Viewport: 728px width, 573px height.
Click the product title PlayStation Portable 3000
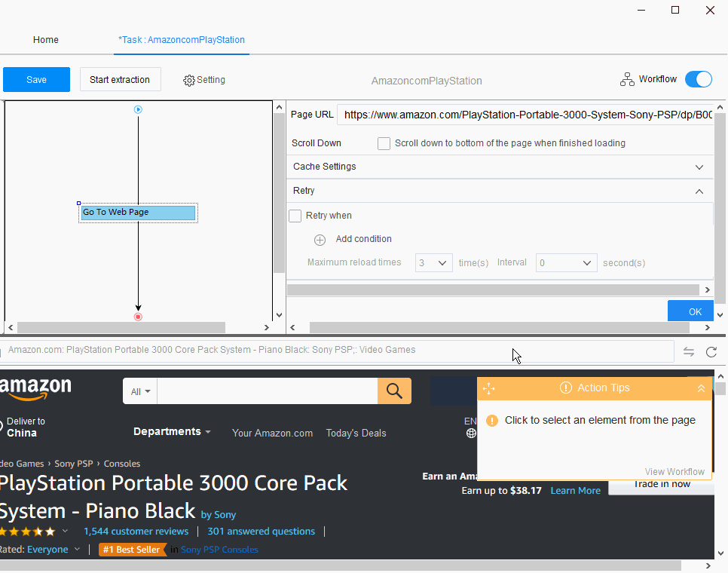(173, 497)
